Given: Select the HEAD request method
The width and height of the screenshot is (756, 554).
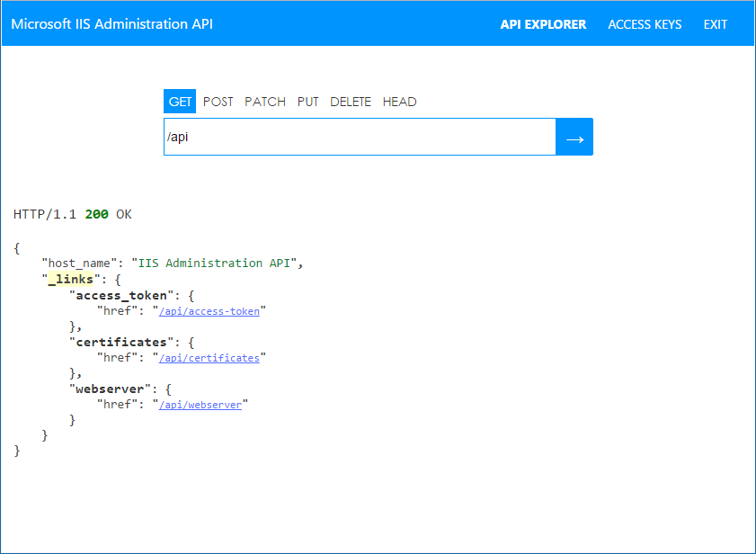Looking at the screenshot, I should coord(399,102).
